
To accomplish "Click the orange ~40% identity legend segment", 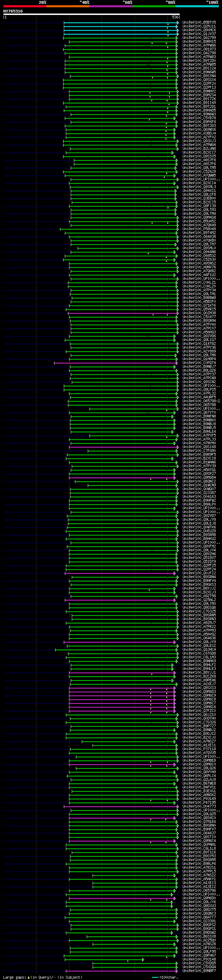I will 68,7.
